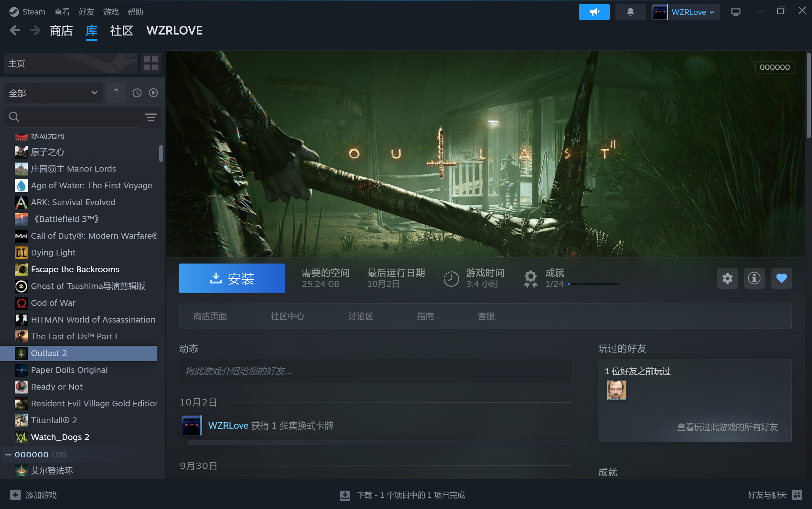The image size is (812, 509).
Task: Toggle show ready-to-play games filter
Action: coord(153,93)
